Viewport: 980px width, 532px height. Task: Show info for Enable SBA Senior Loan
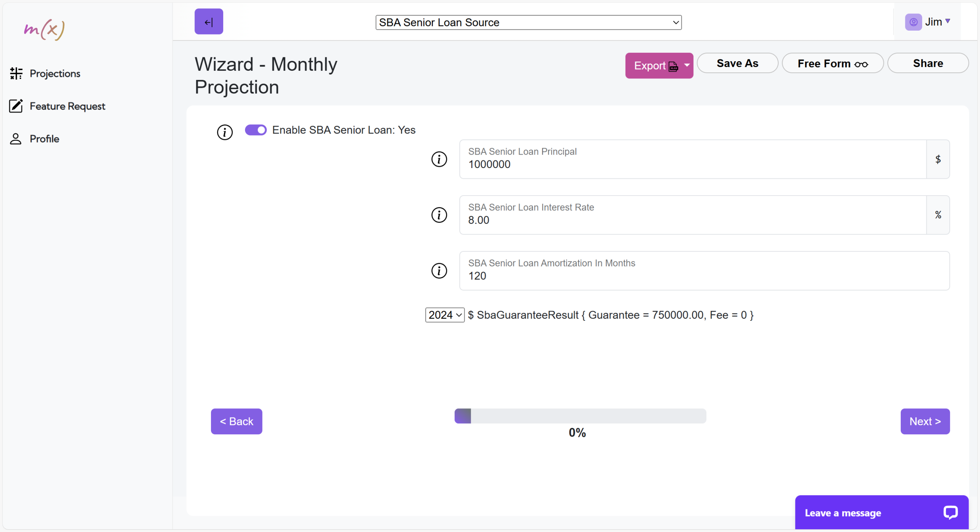[x=225, y=132]
